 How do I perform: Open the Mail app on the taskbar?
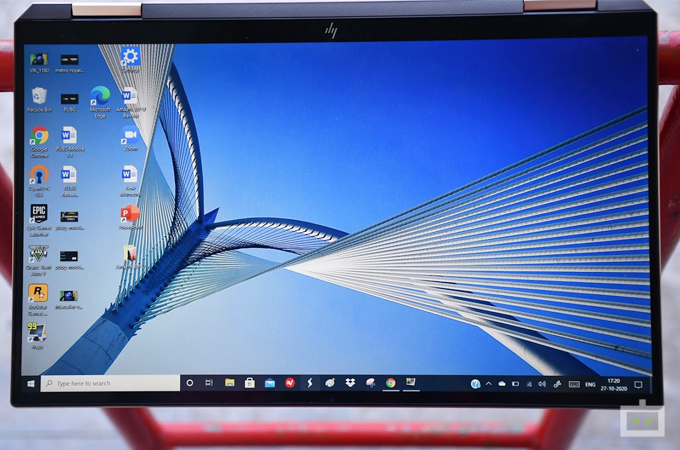tap(270, 383)
